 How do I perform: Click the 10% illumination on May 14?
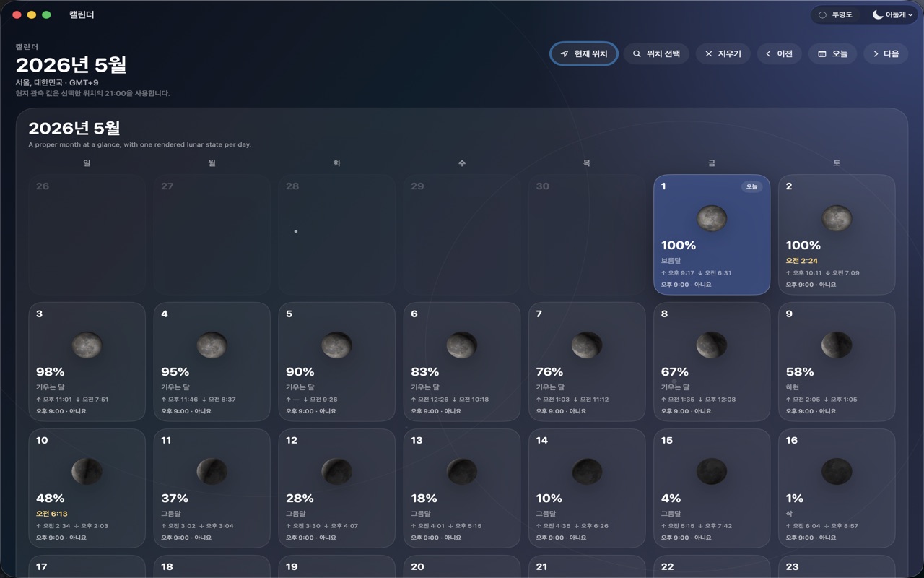(x=549, y=499)
